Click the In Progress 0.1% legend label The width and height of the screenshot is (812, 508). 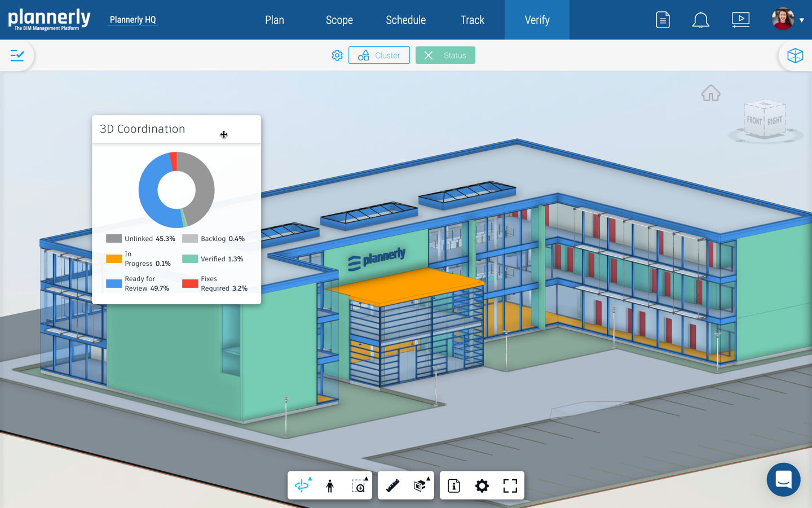coord(148,259)
